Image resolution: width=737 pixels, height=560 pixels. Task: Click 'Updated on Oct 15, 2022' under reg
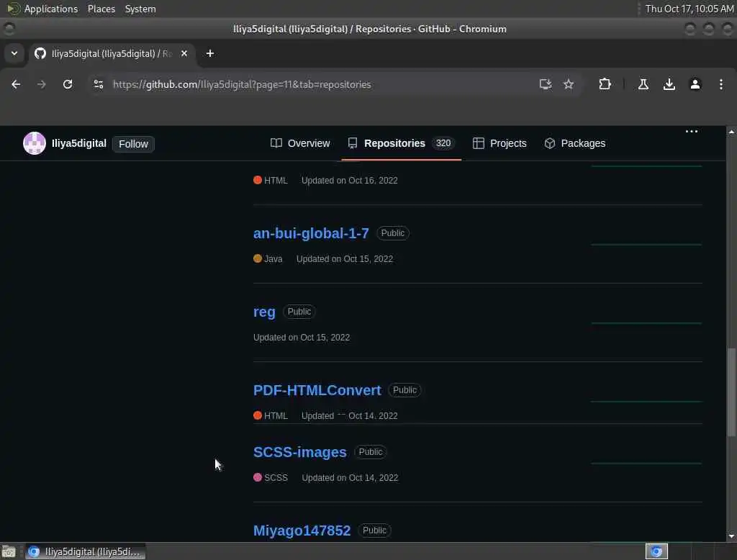click(x=302, y=337)
